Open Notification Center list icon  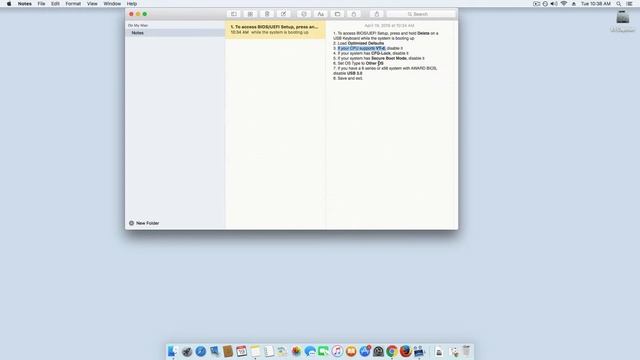629,3
